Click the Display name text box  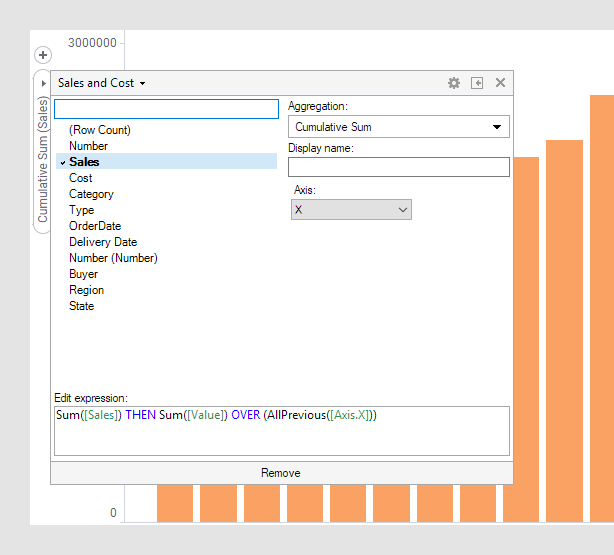coord(398,167)
